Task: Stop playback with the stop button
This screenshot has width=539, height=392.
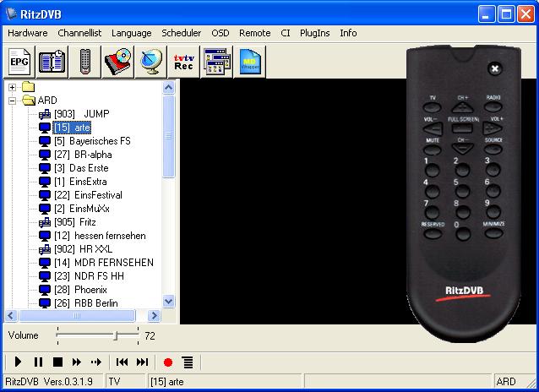Action: [57, 362]
